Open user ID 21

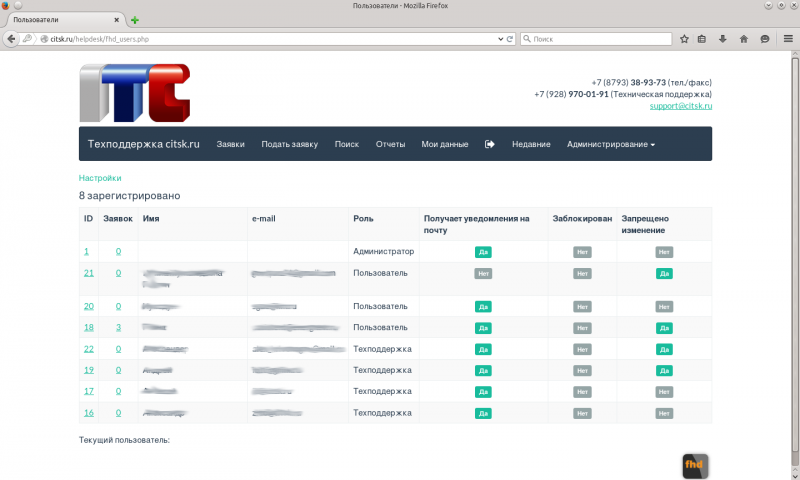[89, 273]
